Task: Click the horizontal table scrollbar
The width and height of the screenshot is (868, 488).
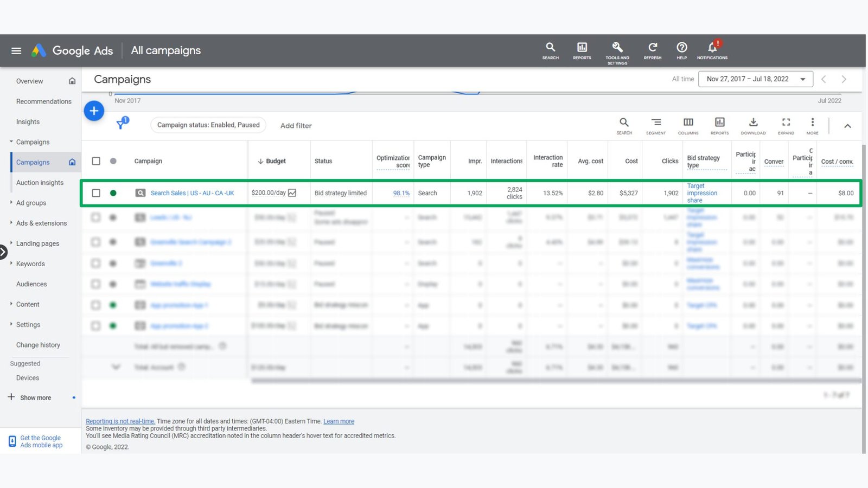Action: 556,381
